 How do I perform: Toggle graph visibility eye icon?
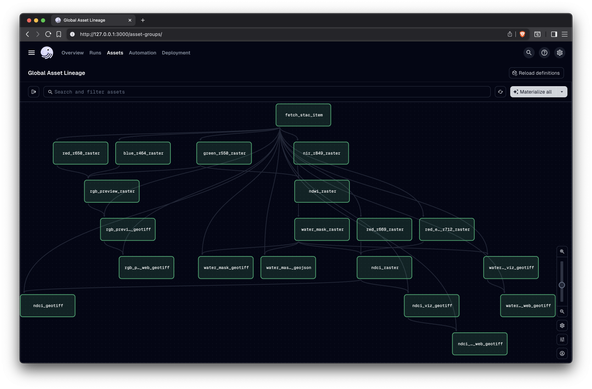[562, 353]
